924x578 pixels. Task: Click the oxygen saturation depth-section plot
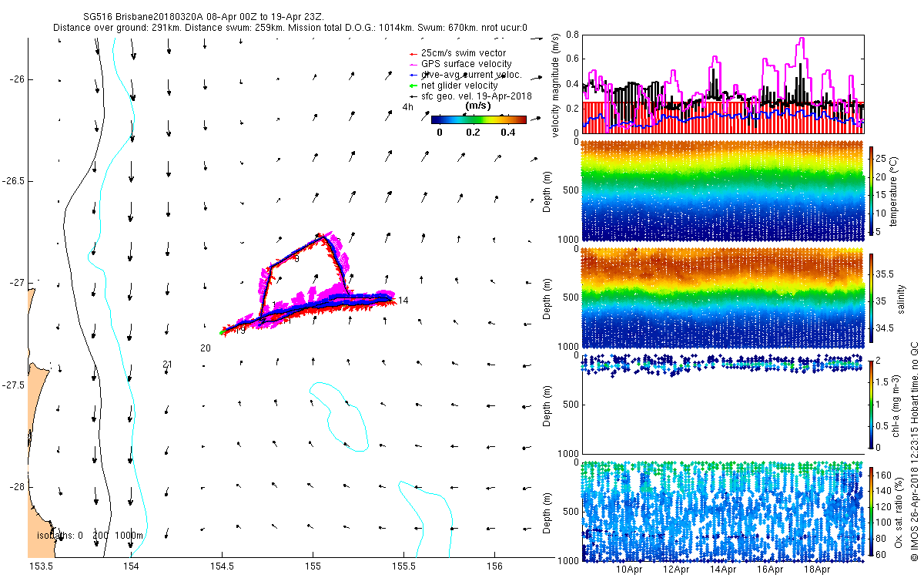point(723,510)
